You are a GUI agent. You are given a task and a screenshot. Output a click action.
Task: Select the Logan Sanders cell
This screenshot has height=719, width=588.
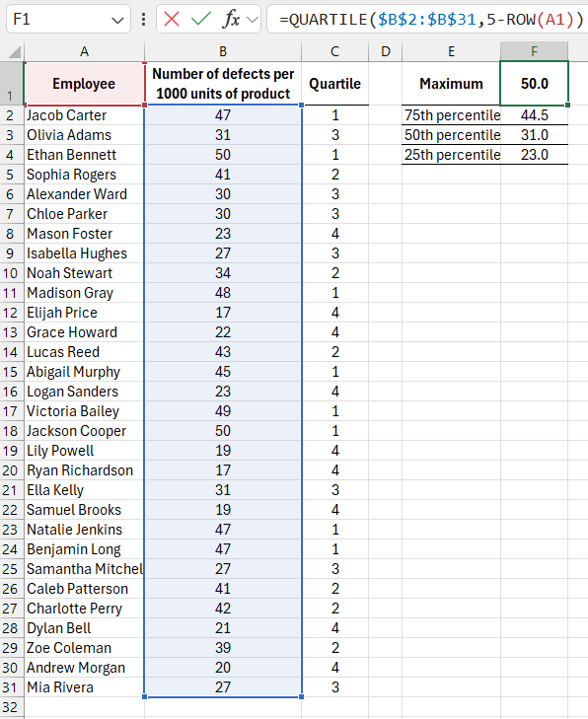tap(84, 392)
